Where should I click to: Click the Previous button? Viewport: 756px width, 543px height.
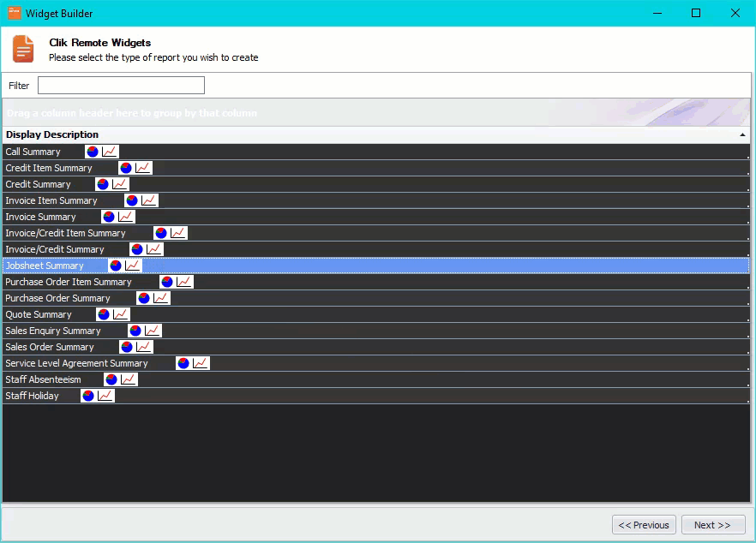click(x=644, y=524)
